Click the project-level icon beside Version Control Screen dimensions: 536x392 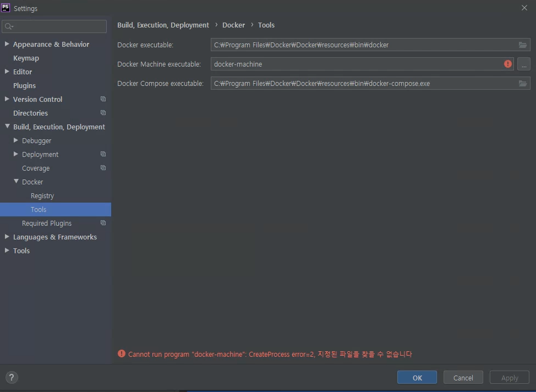[x=103, y=99]
